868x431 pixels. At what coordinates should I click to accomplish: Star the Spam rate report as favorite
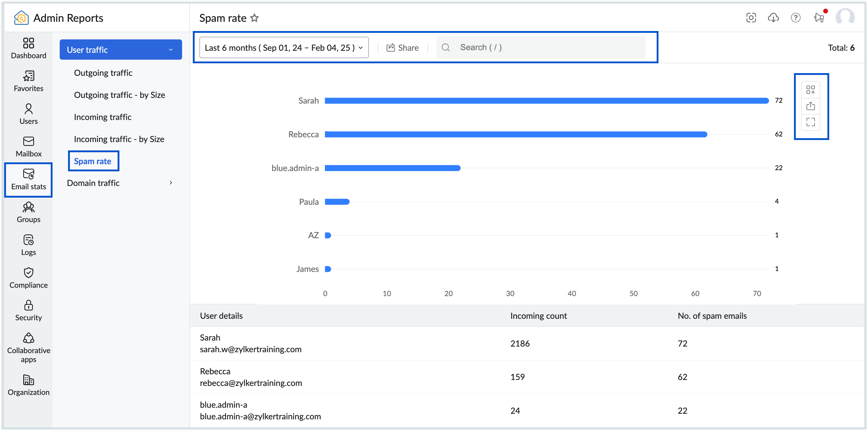(x=255, y=18)
